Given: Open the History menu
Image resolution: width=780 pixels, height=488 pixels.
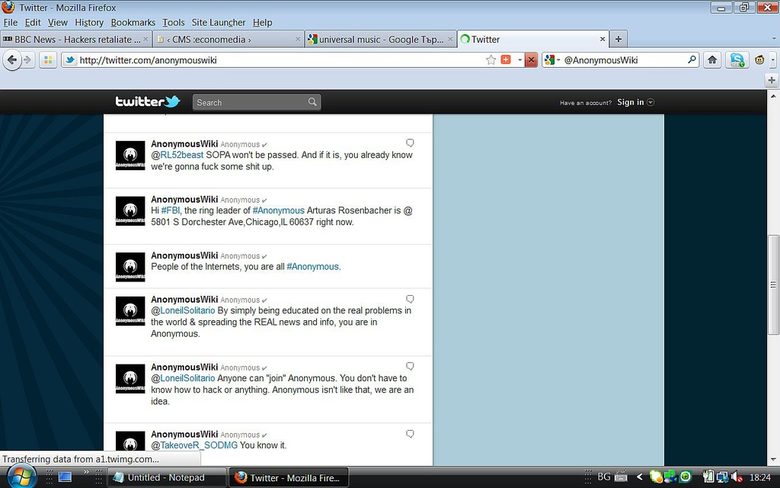Looking at the screenshot, I should (x=90, y=22).
